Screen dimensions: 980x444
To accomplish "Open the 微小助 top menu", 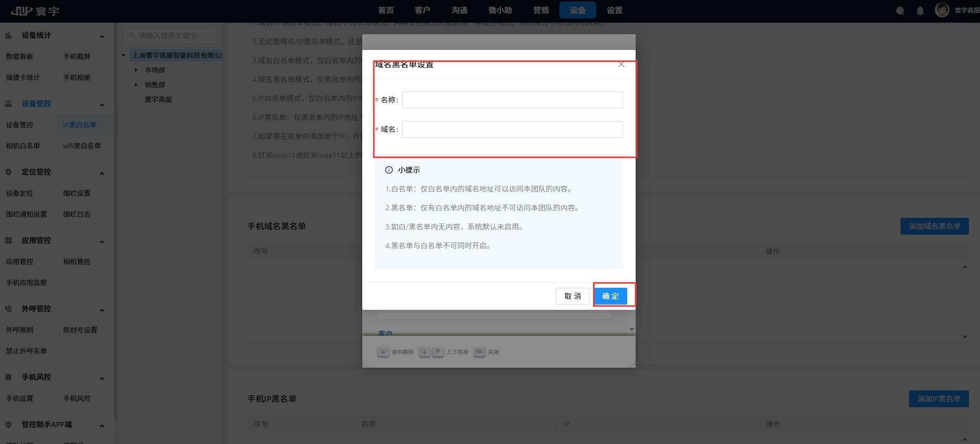I will 500,11.
